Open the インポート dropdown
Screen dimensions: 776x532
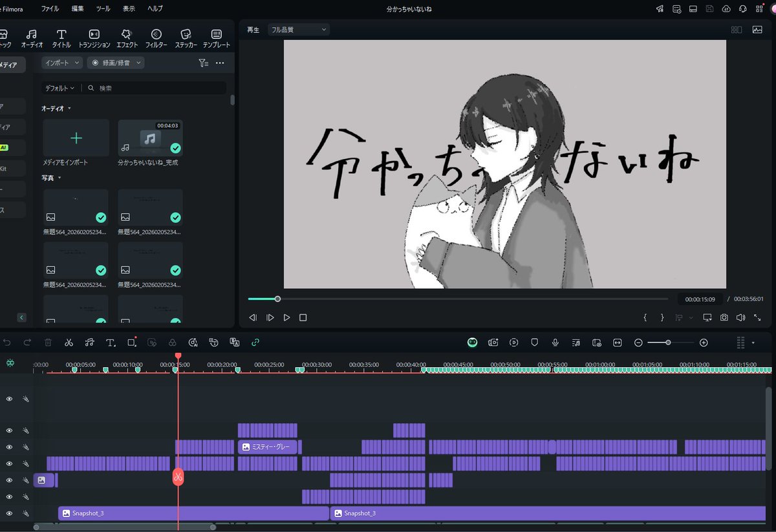62,63
